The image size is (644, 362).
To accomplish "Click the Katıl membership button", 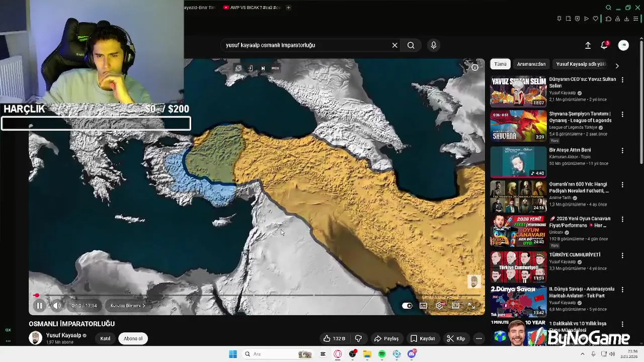I will pos(105,338).
